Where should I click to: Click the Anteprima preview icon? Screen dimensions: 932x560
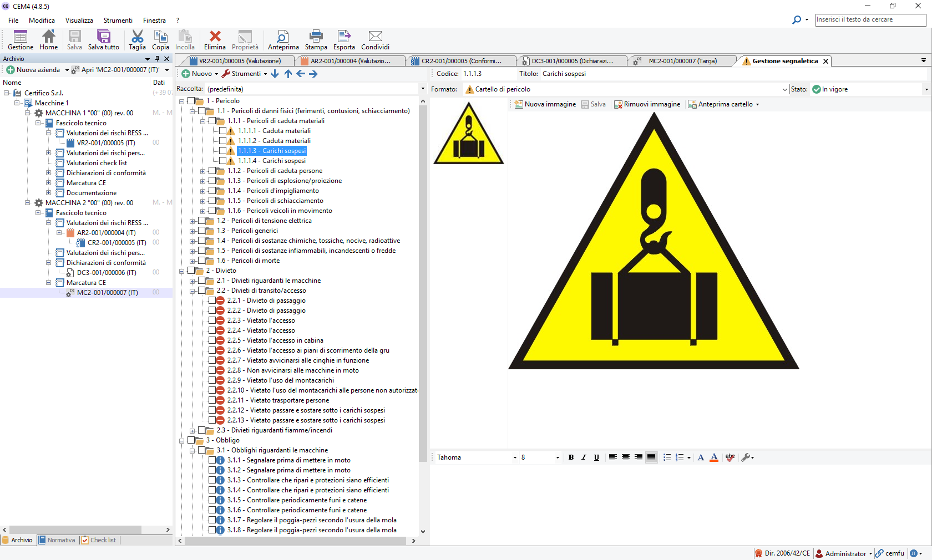pos(283,37)
